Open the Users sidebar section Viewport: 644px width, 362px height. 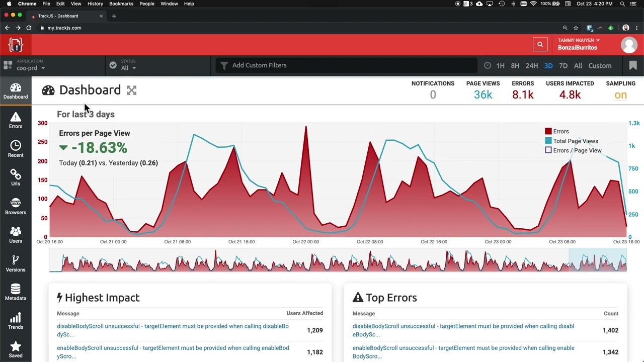coord(16,235)
